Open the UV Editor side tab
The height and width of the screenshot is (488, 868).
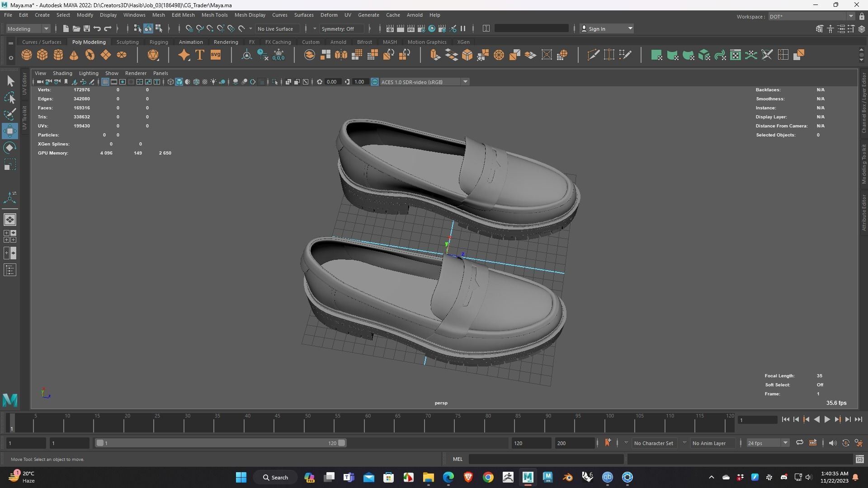click(x=24, y=84)
